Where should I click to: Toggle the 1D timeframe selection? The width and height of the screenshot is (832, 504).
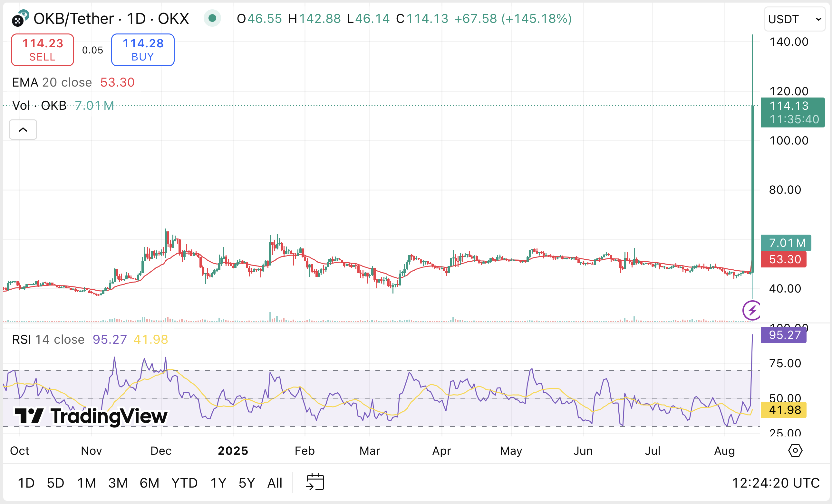26,482
